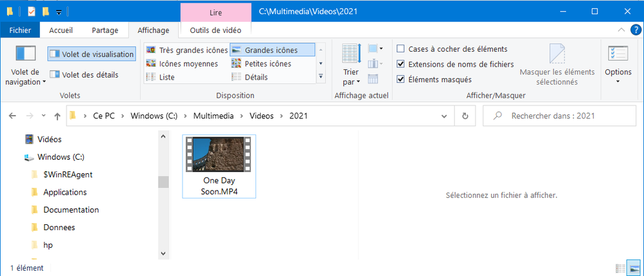Uncheck Extensions de noms de fichiers
644x276 pixels.
pyautogui.click(x=401, y=64)
